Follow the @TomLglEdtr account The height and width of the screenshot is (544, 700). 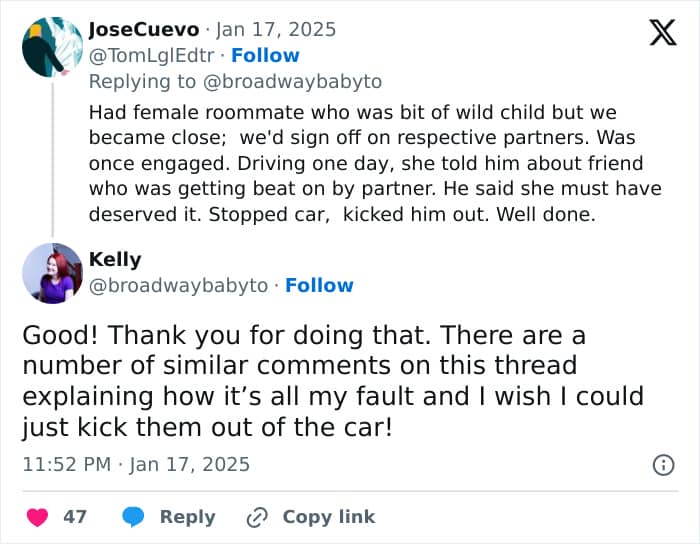(x=265, y=56)
